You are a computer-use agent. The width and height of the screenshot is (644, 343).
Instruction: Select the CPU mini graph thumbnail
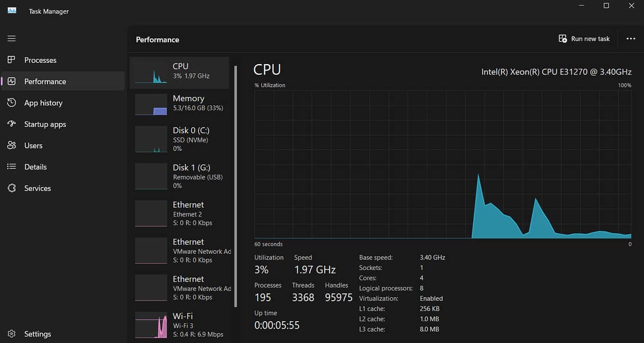point(151,73)
